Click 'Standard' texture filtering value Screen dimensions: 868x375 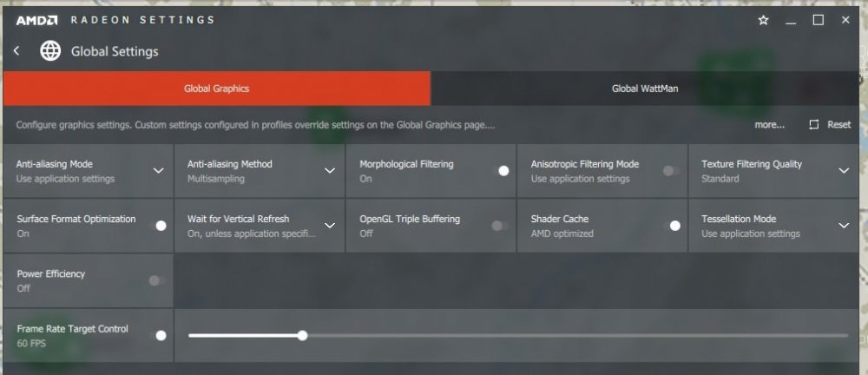720,179
